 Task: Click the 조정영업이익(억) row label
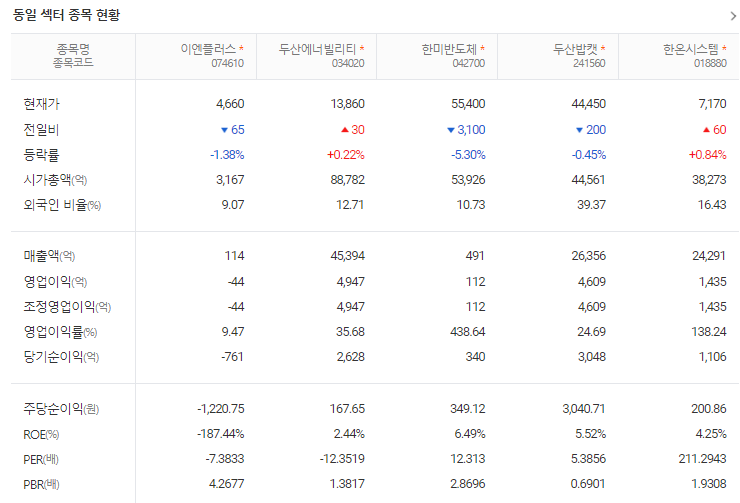67,307
